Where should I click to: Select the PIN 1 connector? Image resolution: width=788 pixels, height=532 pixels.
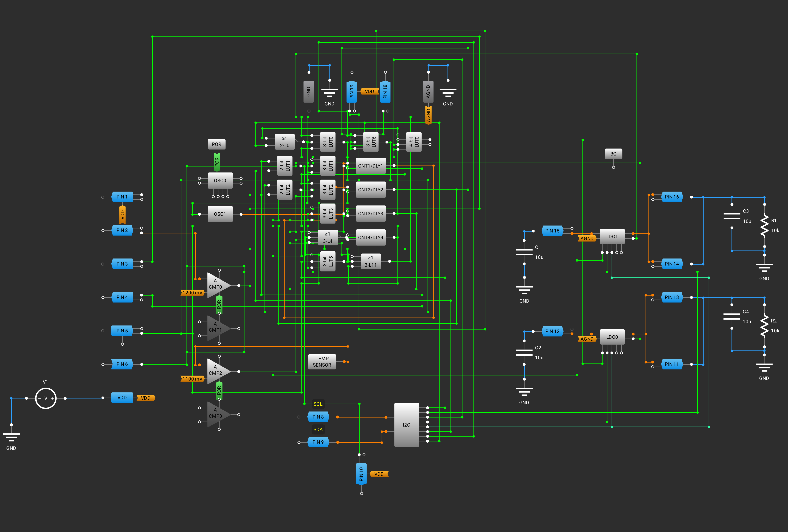coord(122,197)
